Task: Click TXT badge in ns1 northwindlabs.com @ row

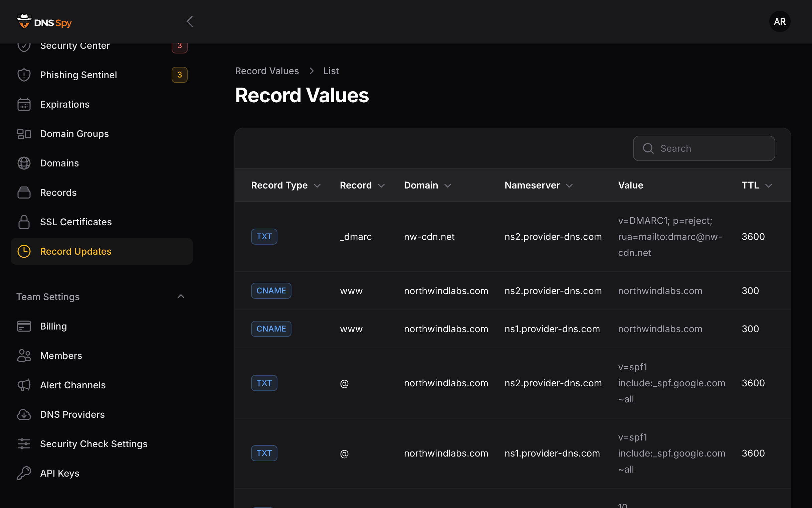Action: 264,453
